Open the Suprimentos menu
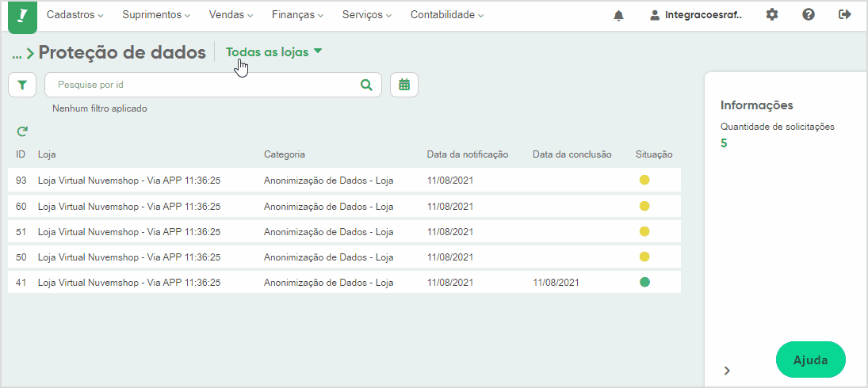 pos(156,15)
